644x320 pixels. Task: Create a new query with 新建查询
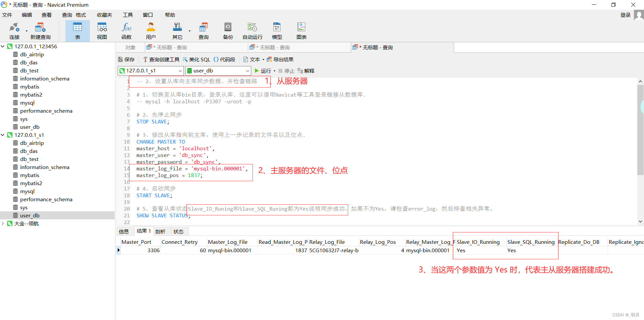[40, 31]
